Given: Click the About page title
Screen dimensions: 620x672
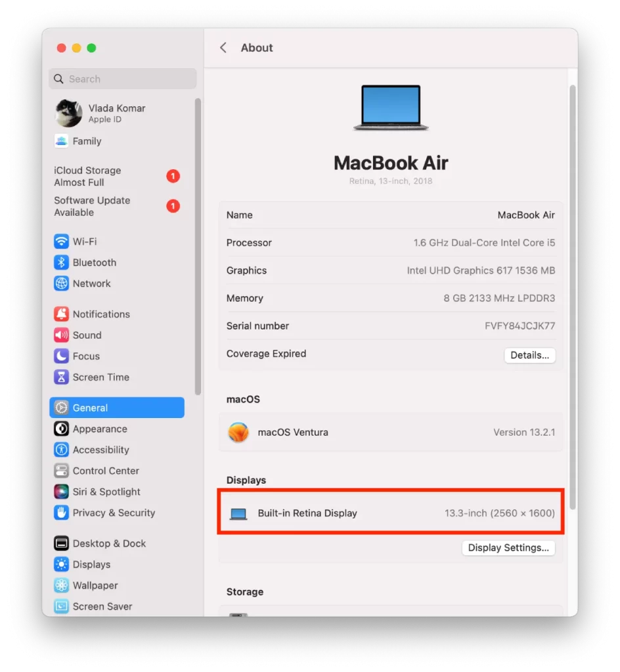Looking at the screenshot, I should [256, 47].
